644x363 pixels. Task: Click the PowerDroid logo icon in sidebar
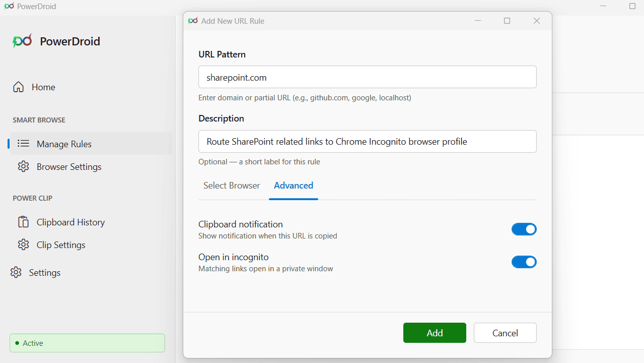tap(22, 41)
